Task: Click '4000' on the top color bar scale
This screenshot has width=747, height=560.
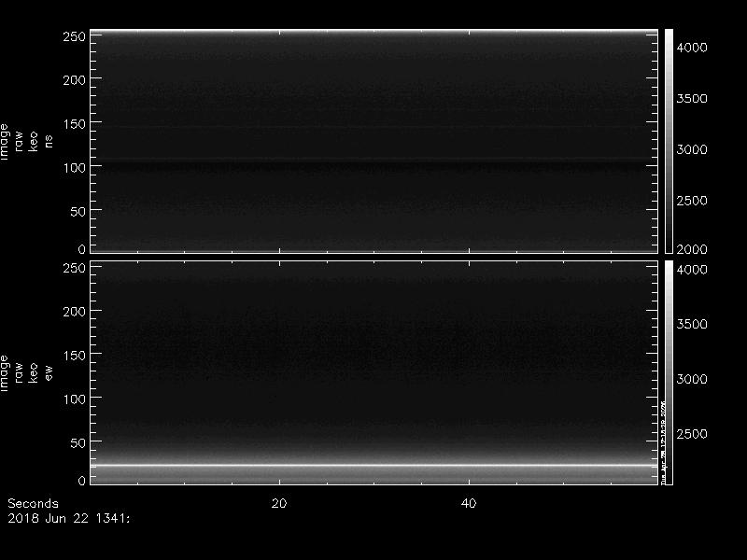Action: point(692,48)
